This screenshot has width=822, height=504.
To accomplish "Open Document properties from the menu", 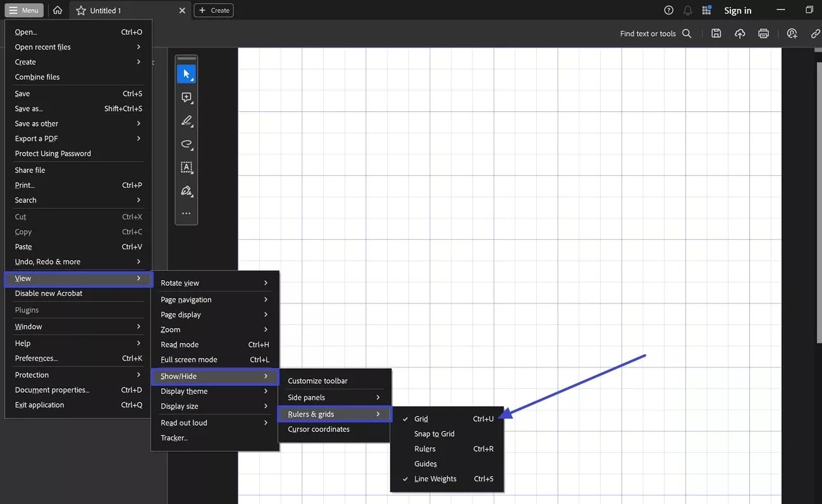I will [x=52, y=390].
